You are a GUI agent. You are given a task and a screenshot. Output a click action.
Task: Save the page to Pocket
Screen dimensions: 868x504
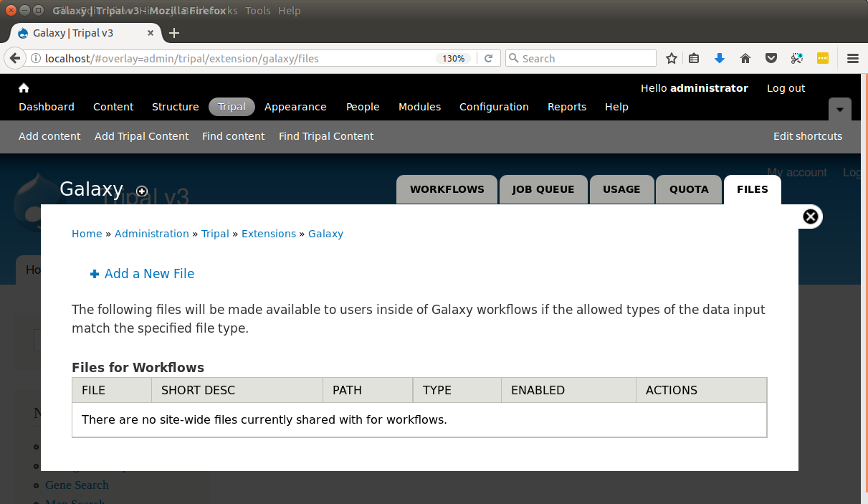771,59
